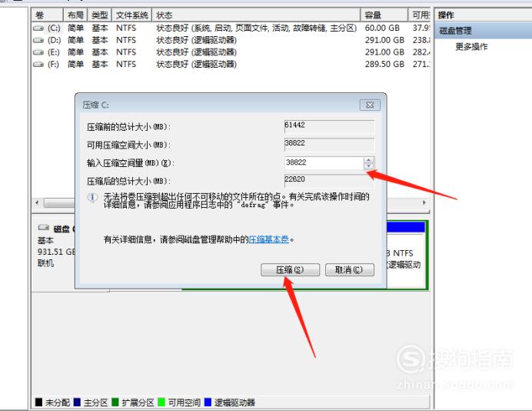Sort by the 容量 column header

384,15
